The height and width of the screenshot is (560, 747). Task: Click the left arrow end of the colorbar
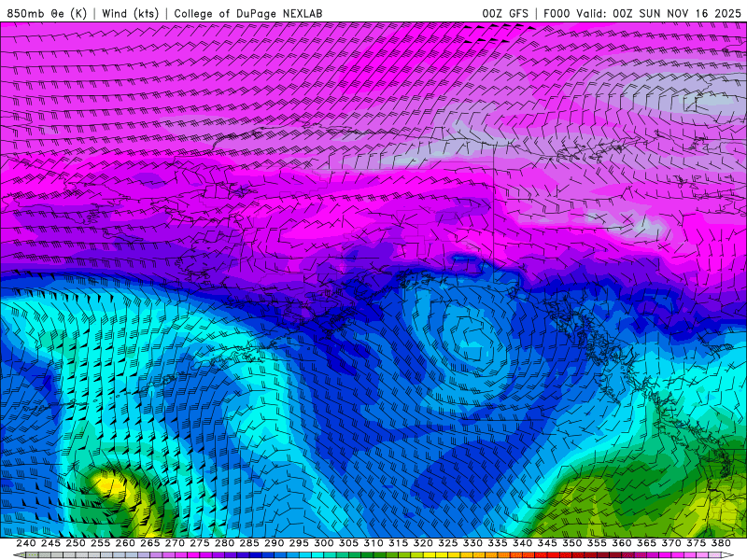18,555
